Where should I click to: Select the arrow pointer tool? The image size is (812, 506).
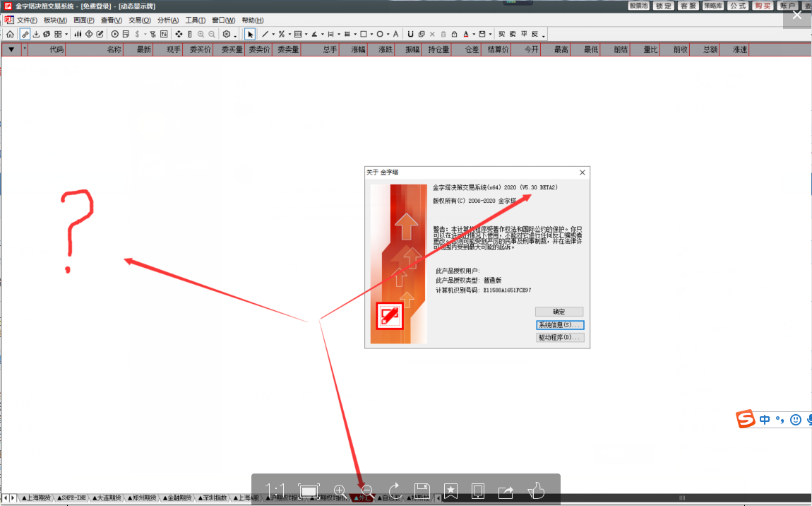click(250, 34)
